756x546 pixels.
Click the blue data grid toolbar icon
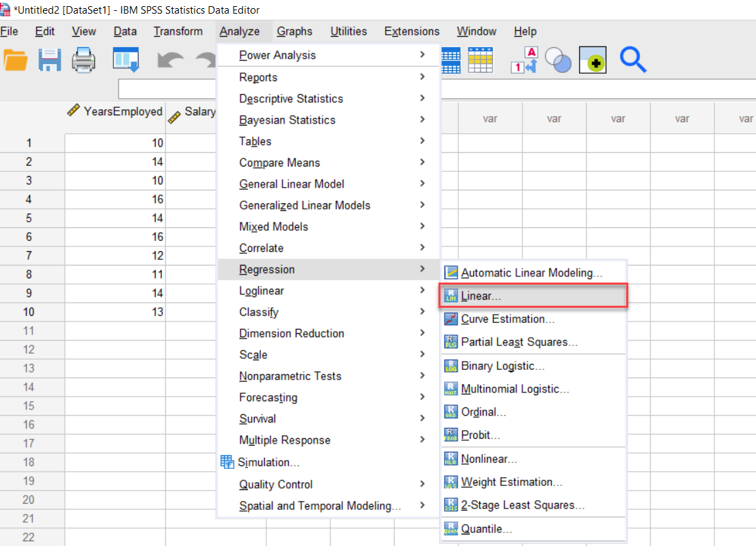pyautogui.click(x=451, y=60)
